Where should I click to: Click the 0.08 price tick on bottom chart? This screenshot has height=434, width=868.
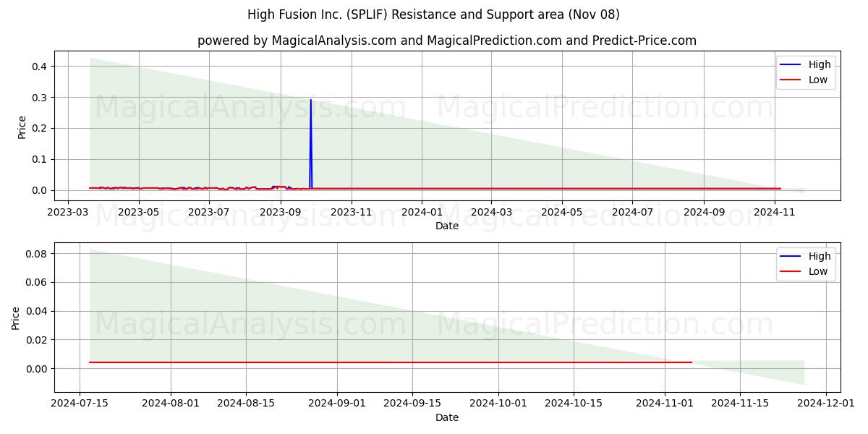tap(36, 254)
